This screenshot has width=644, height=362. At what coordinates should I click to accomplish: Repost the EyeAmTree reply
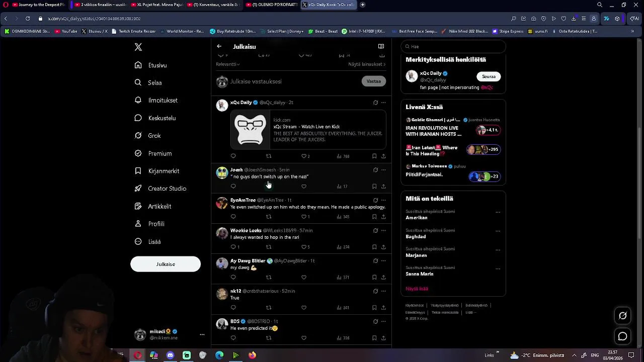pyautogui.click(x=269, y=217)
